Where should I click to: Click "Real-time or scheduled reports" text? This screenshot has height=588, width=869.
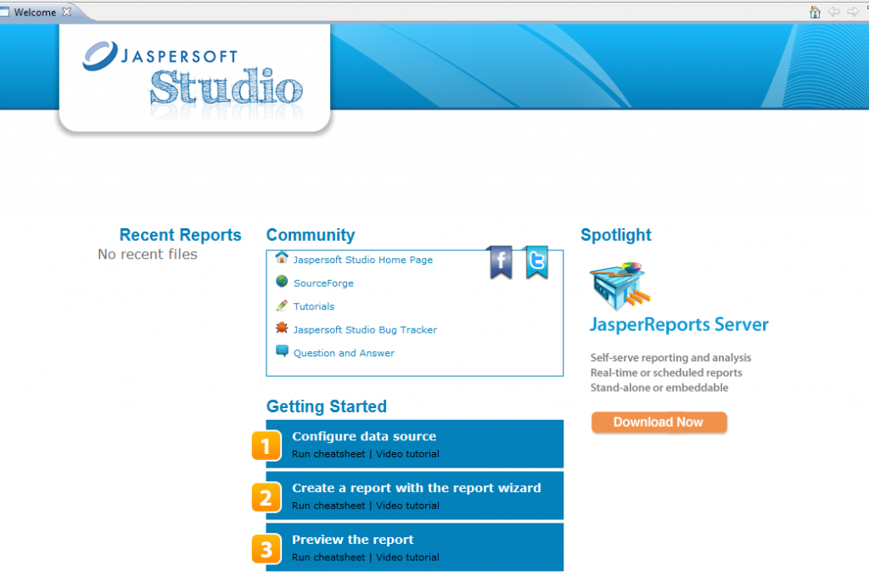[666, 373]
